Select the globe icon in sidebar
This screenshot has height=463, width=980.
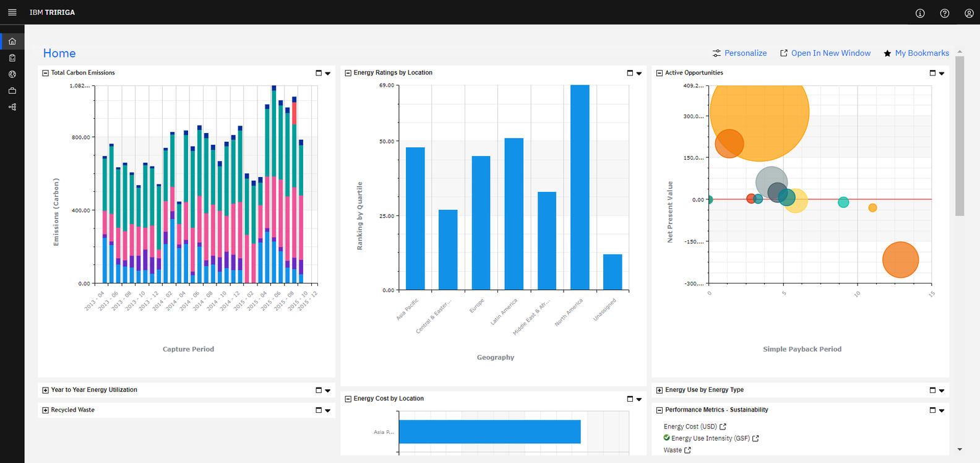tap(12, 74)
